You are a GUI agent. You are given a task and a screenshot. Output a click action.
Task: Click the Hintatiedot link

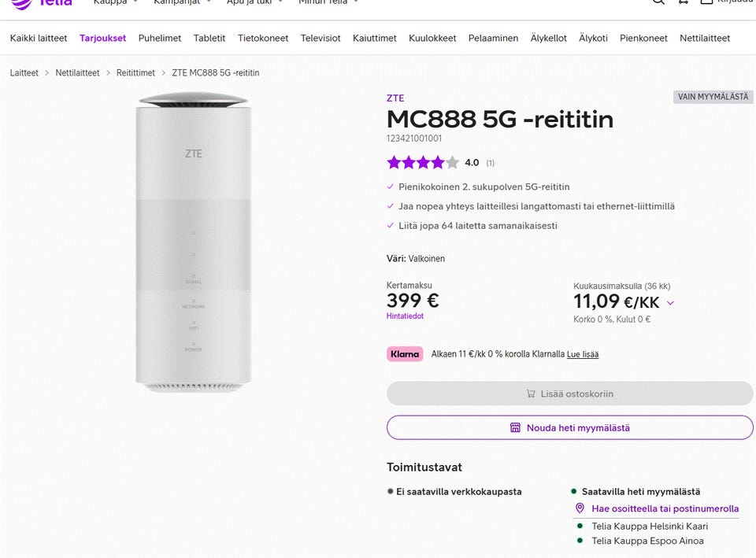coord(405,316)
